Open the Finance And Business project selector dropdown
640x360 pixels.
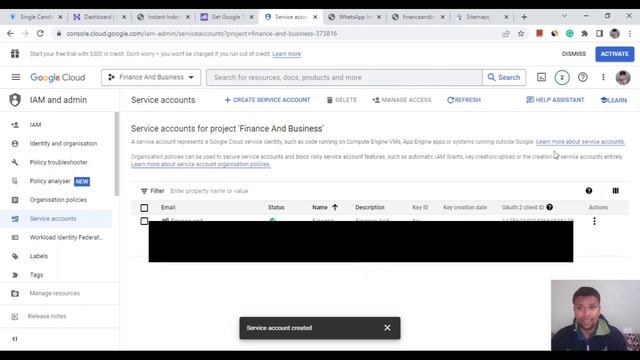(x=151, y=77)
